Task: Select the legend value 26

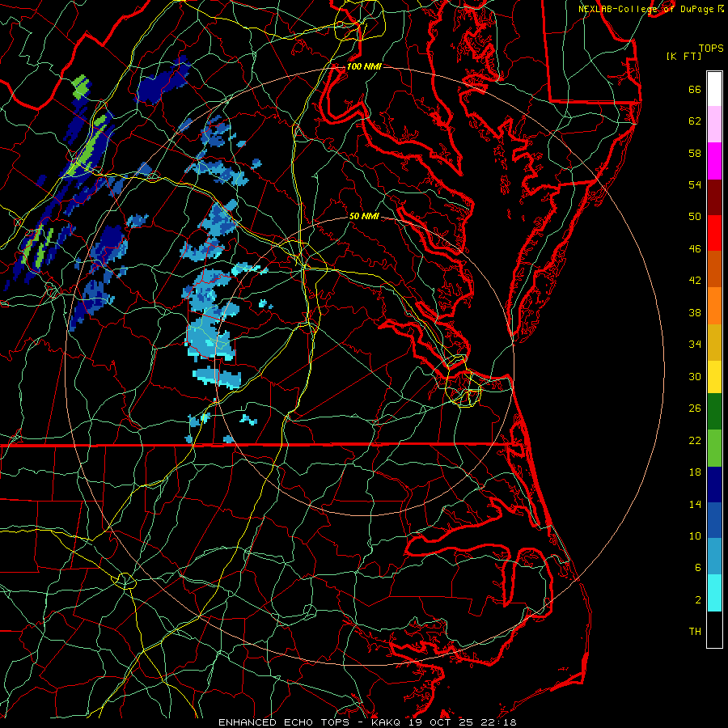Action: pyautogui.click(x=695, y=408)
